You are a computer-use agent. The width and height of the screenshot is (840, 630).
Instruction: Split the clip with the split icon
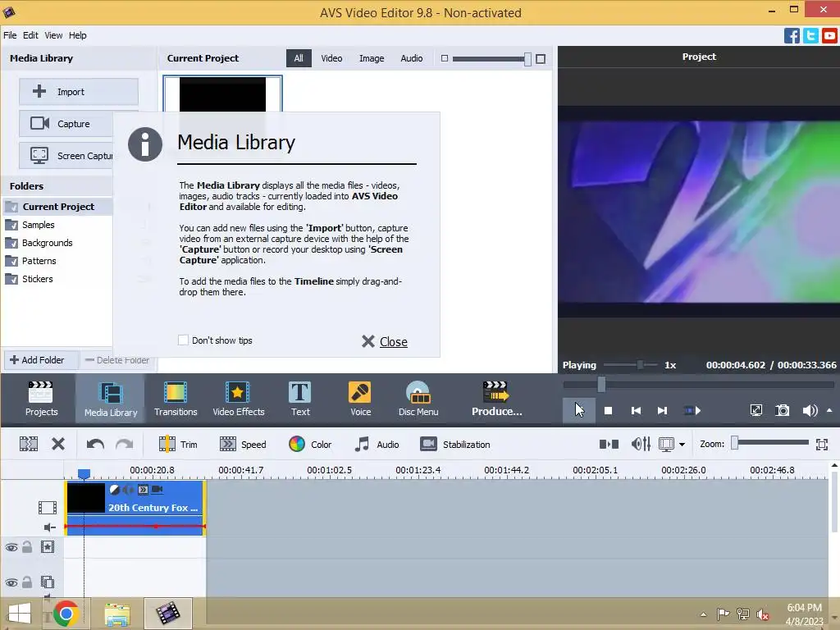tap(29, 444)
